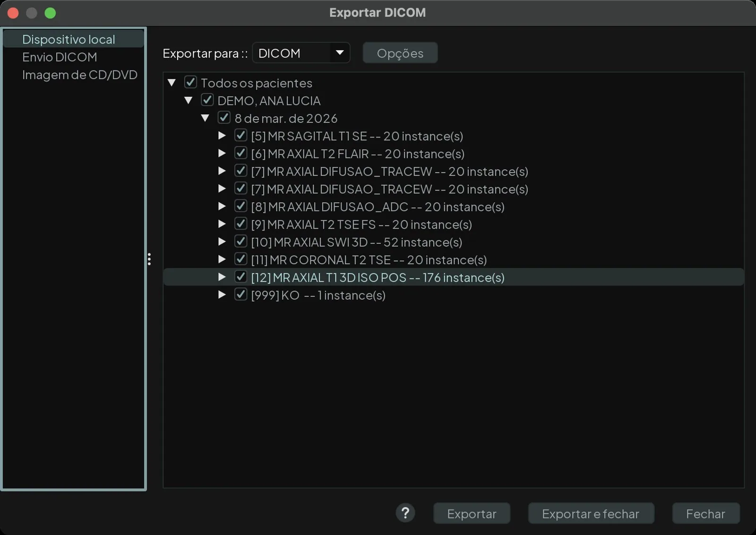Select the [8] MR AXIAL DIFUSAO_ADC row

tap(454, 207)
